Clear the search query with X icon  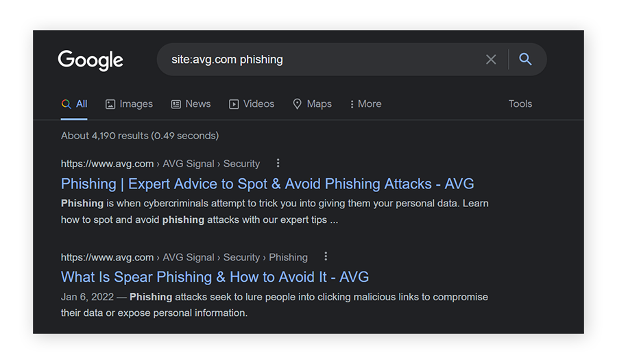point(491,60)
